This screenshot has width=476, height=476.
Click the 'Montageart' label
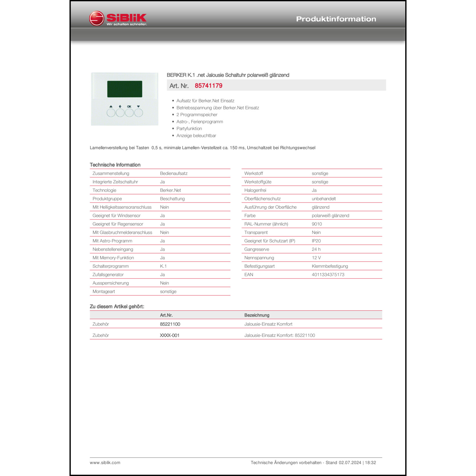(x=104, y=291)
